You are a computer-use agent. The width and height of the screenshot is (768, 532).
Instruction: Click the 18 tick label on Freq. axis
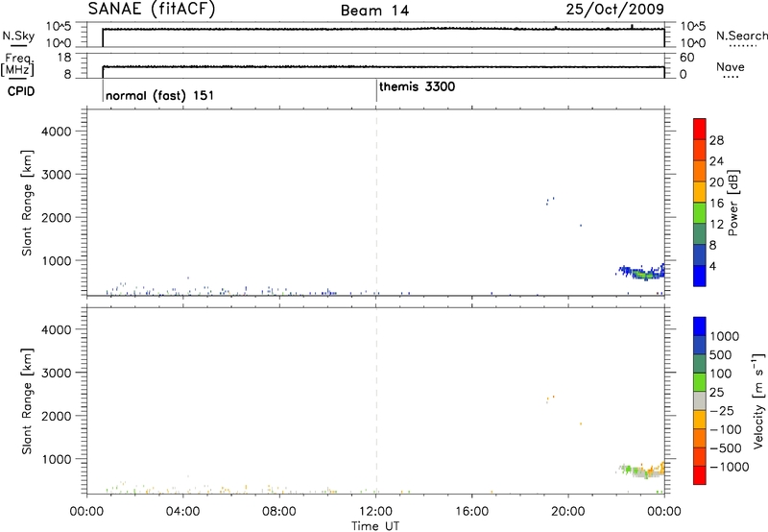coord(64,58)
